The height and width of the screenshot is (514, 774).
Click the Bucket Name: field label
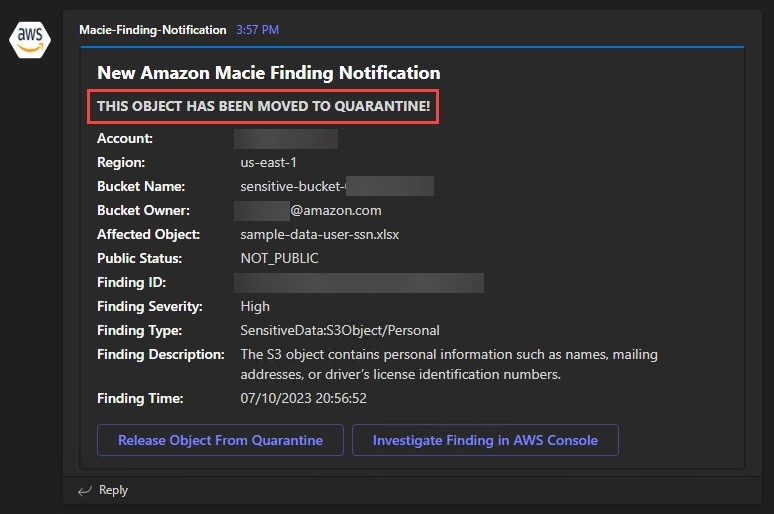click(x=141, y=186)
